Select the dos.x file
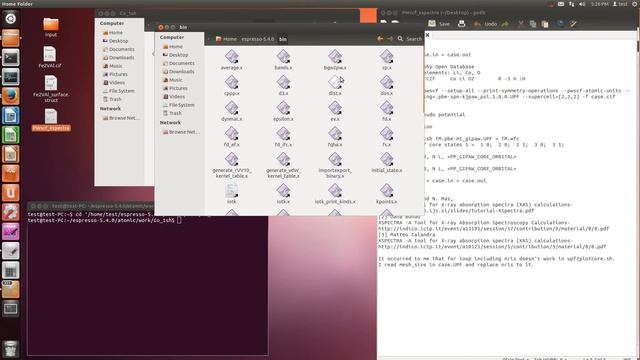The image size is (640, 360). (x=387, y=86)
